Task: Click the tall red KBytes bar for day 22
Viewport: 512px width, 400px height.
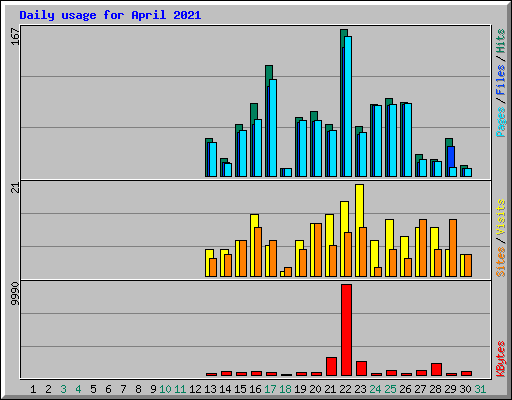Action: coord(346,330)
